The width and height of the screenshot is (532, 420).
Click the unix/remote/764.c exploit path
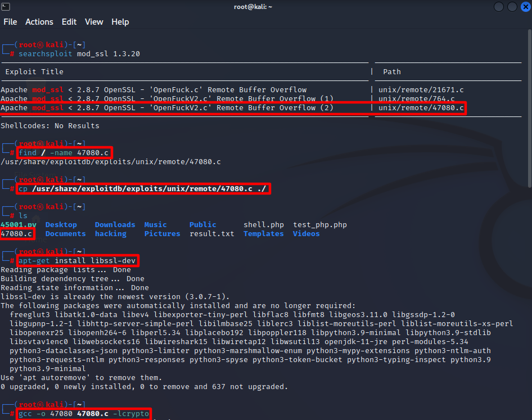click(417, 99)
